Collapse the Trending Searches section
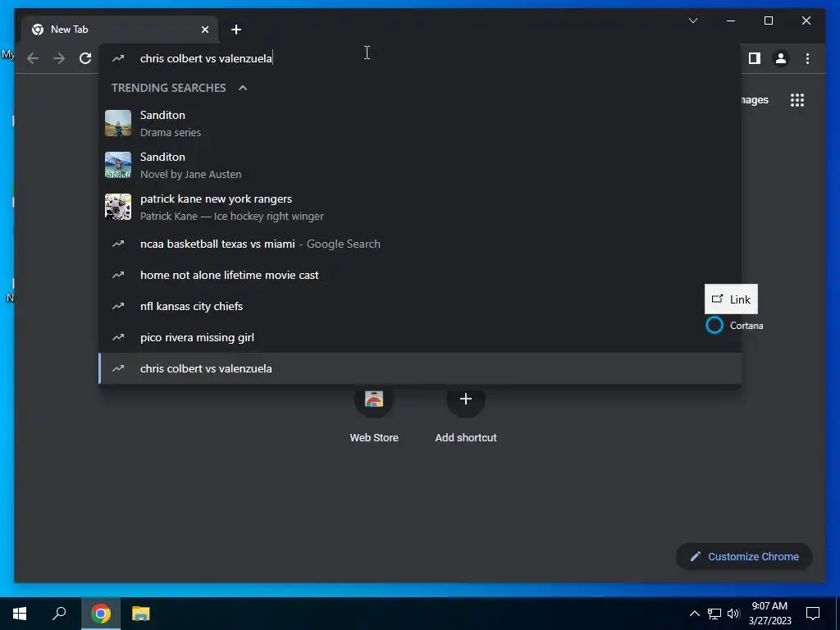The image size is (840, 630). (243, 88)
